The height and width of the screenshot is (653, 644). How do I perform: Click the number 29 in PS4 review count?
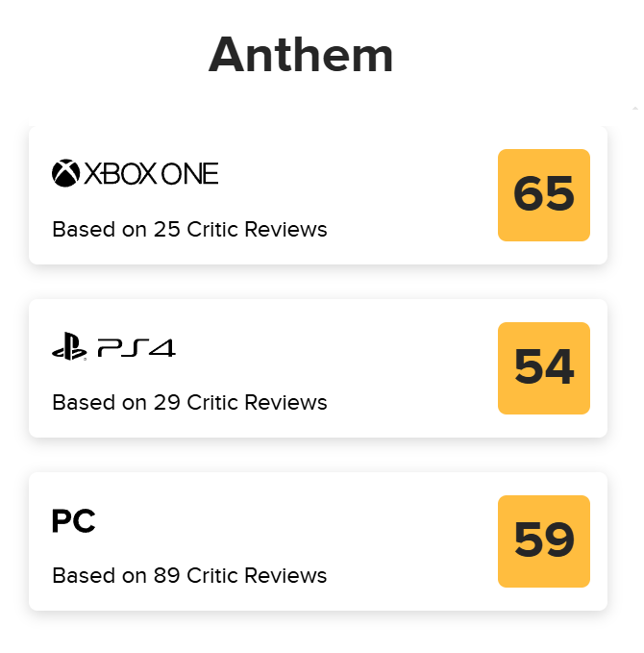click(166, 403)
